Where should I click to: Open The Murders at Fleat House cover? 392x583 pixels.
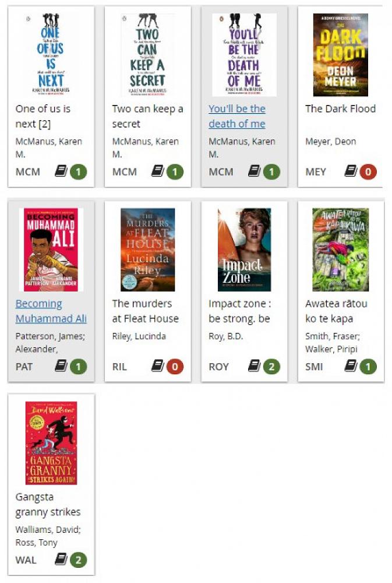click(x=147, y=250)
